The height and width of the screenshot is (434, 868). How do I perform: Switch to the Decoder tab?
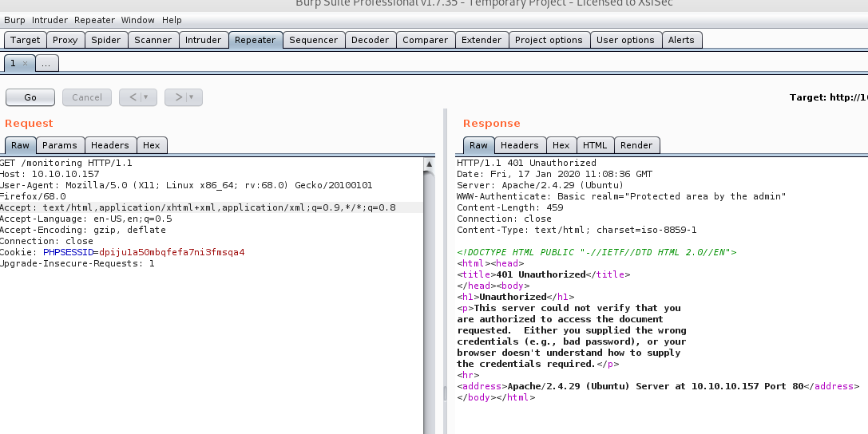[371, 40]
